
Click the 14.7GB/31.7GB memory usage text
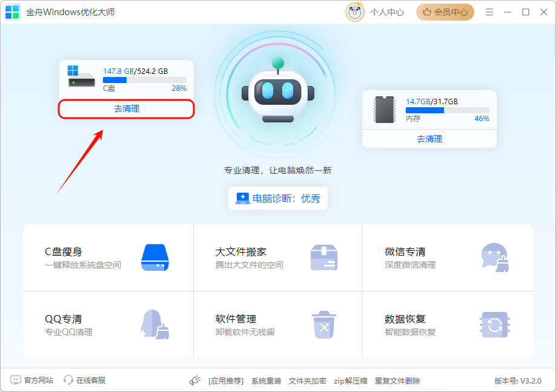pyautogui.click(x=432, y=101)
